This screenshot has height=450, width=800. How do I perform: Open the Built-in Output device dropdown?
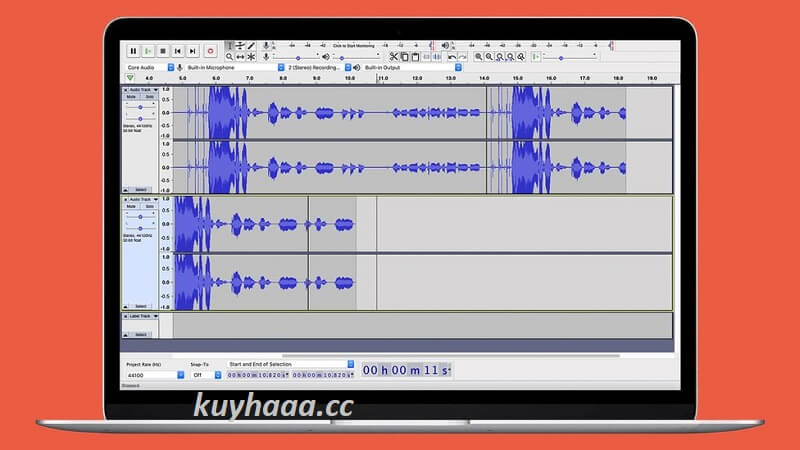[x=413, y=67]
